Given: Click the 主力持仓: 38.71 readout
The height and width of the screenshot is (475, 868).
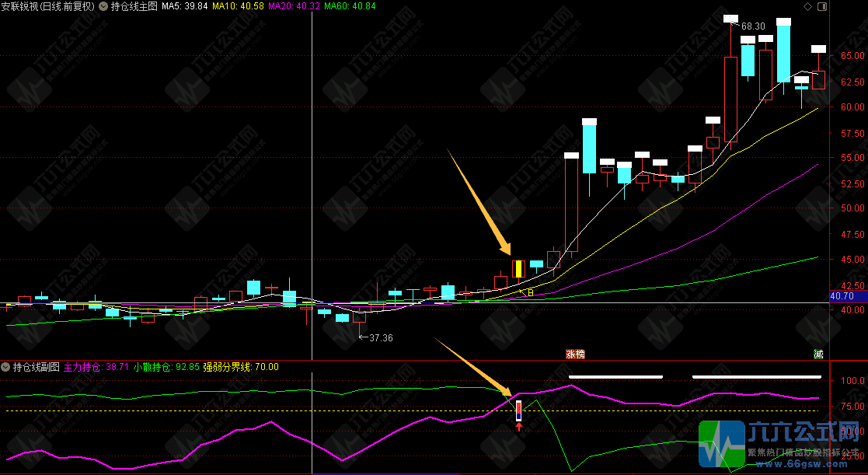Looking at the screenshot, I should (96, 366).
